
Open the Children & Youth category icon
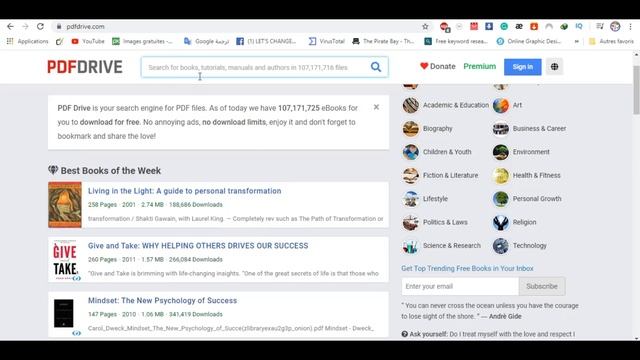coord(411,152)
